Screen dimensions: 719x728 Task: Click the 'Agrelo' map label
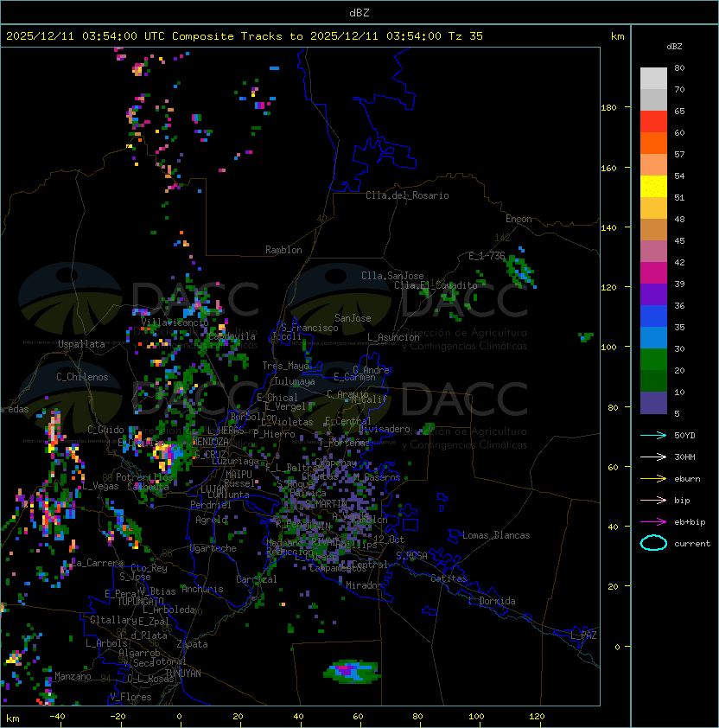coord(211,520)
